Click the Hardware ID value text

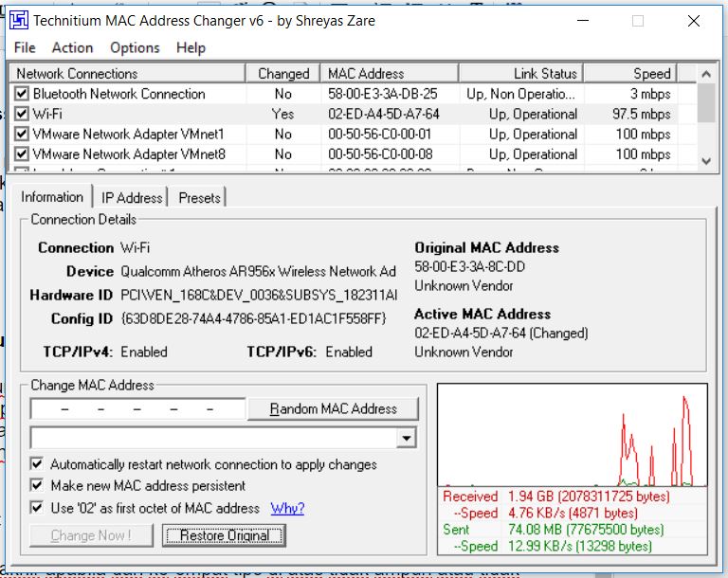coord(259,296)
